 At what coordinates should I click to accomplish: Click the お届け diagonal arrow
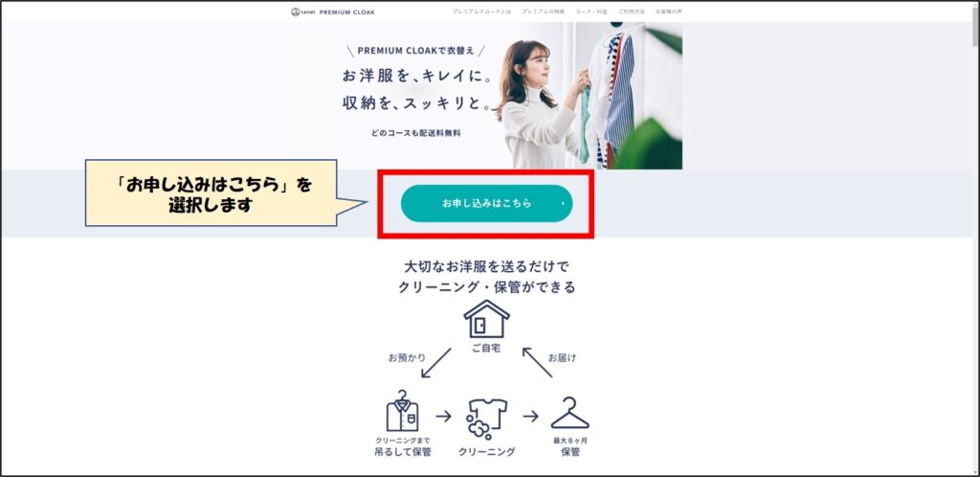[538, 363]
